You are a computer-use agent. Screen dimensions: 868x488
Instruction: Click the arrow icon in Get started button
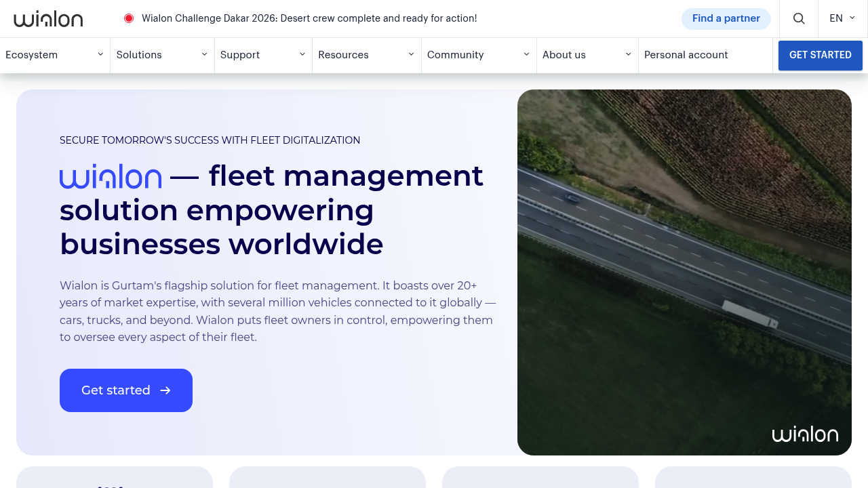click(x=165, y=390)
